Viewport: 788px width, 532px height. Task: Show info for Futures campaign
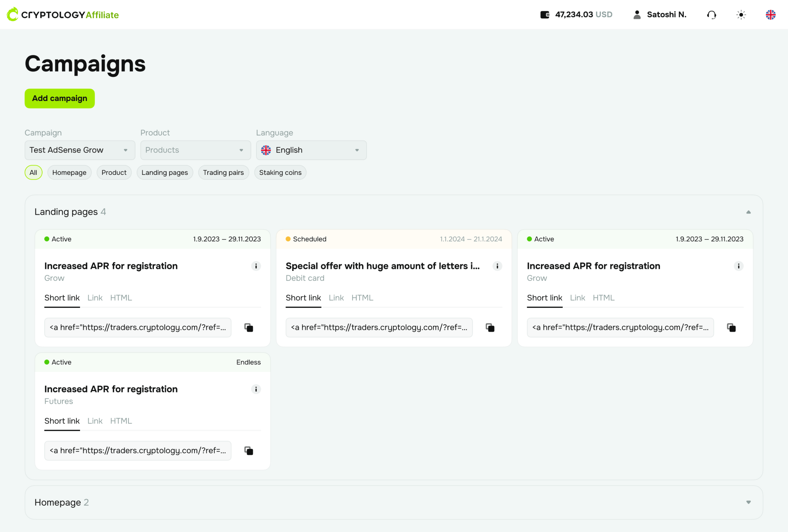pos(256,389)
